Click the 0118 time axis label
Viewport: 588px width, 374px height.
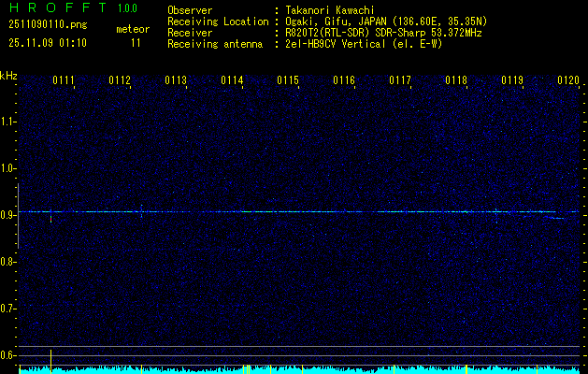coord(456,80)
